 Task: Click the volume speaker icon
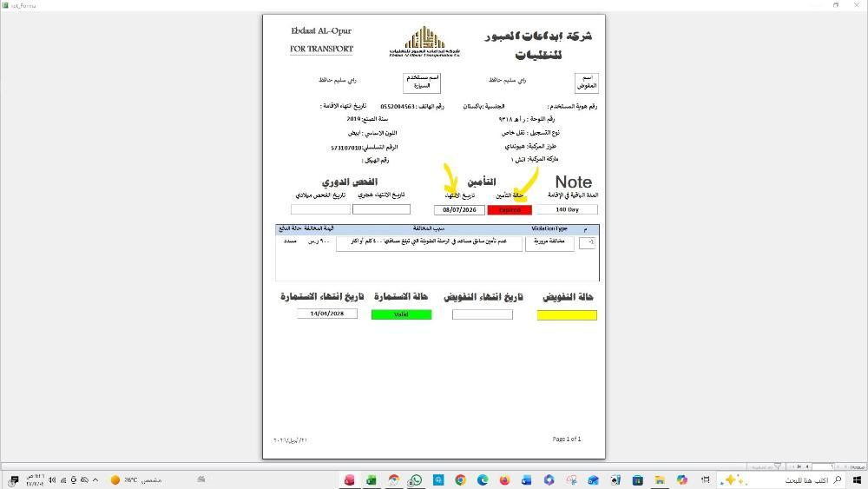(x=52, y=480)
